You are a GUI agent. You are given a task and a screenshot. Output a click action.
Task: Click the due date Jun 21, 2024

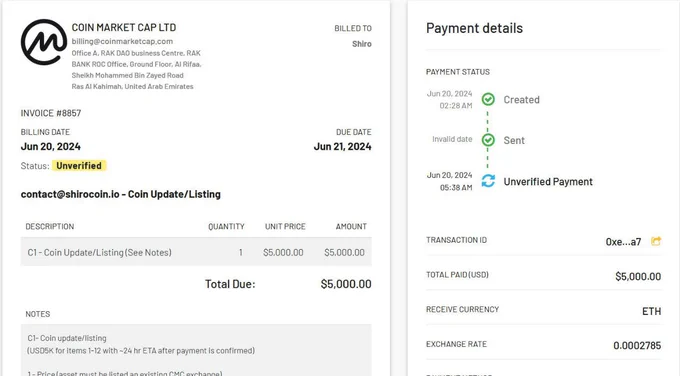pyautogui.click(x=343, y=147)
